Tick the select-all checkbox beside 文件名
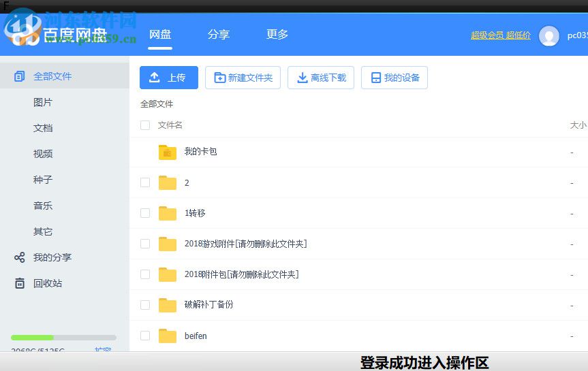Viewport: 588px width, 371px height. point(145,125)
